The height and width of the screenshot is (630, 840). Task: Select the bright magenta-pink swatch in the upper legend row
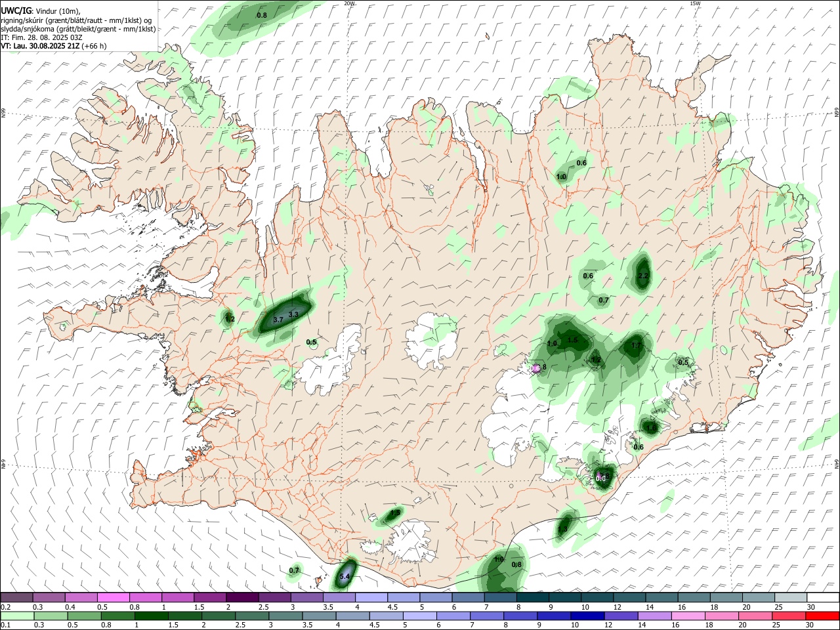113,597
